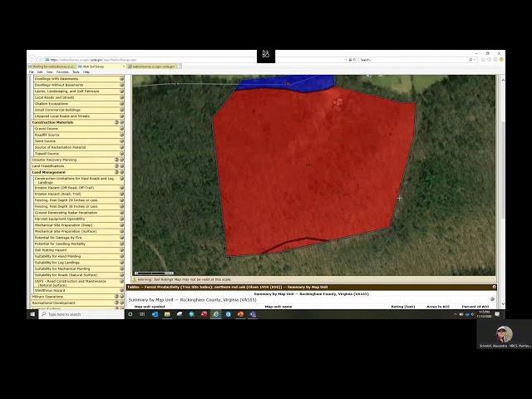Show hidden system tray icons arrow
Screen dimensions: 532x399
tap(456, 314)
